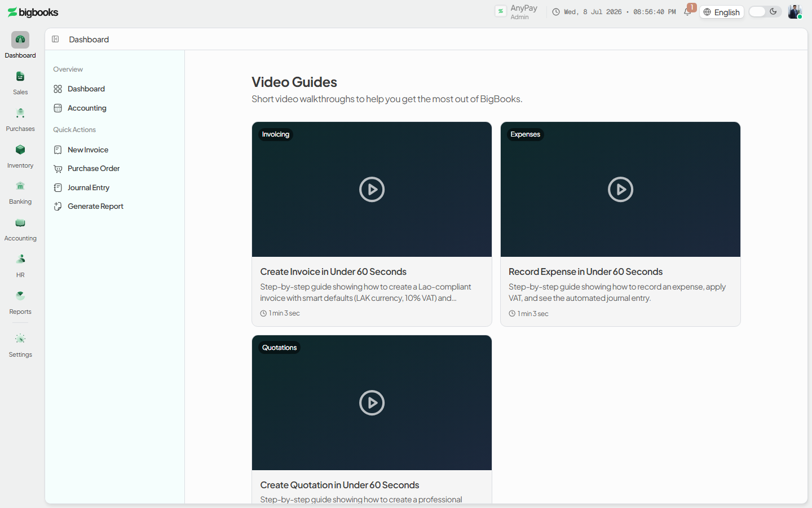The width and height of the screenshot is (812, 508).
Task: Click the Purchase Order cart icon
Action: tap(58, 169)
